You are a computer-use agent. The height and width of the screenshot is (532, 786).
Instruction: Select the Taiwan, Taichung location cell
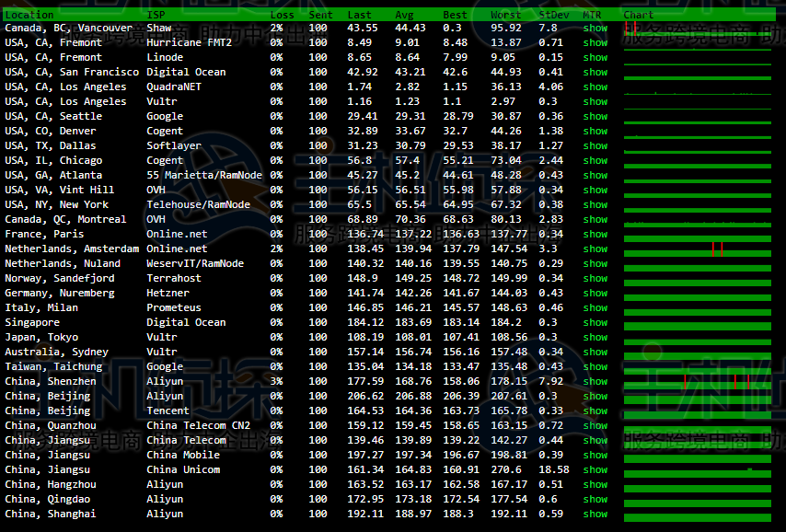[53, 367]
